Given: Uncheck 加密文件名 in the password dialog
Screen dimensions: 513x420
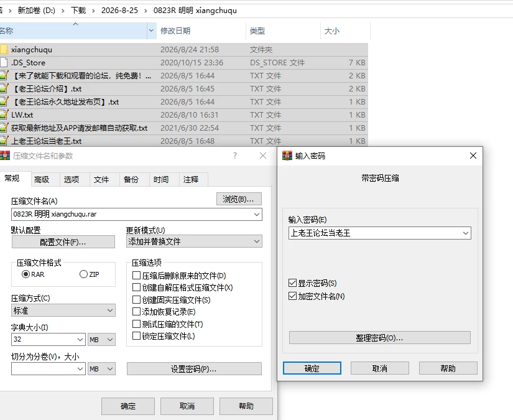Looking at the screenshot, I should click(292, 296).
